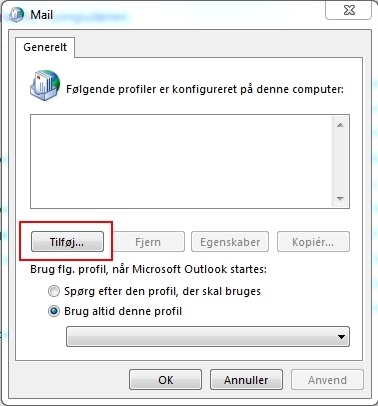Click the profile list scrollbar track
The width and height of the screenshot is (378, 406).
340,162
